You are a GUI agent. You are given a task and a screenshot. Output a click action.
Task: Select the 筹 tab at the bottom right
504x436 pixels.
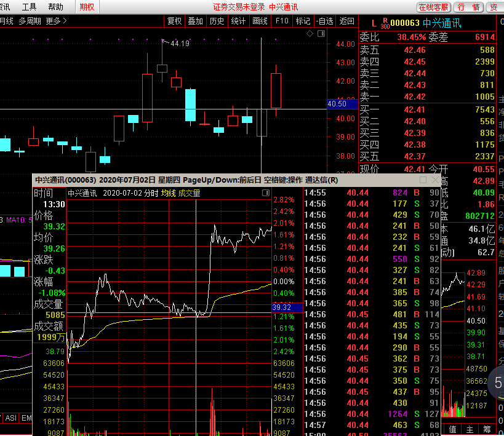coord(487,429)
